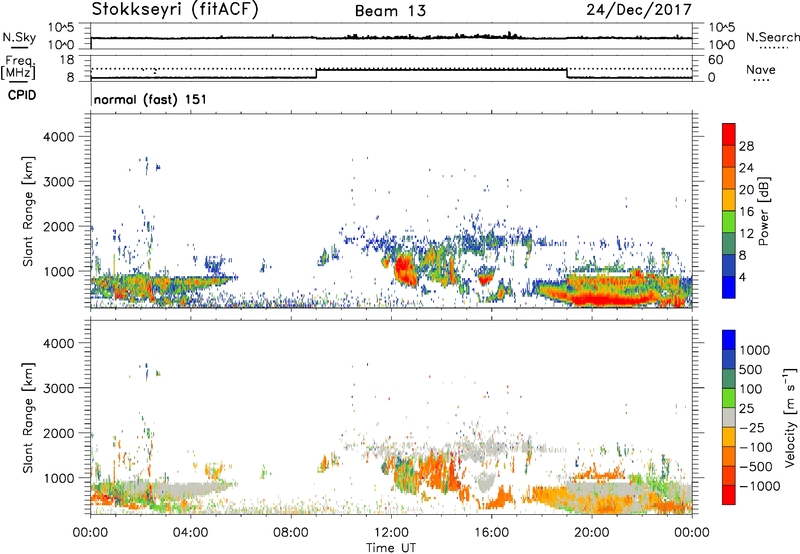Screen dimensions: 800x554
Task: Click the 08:00 time tick label
Action: click(x=291, y=533)
